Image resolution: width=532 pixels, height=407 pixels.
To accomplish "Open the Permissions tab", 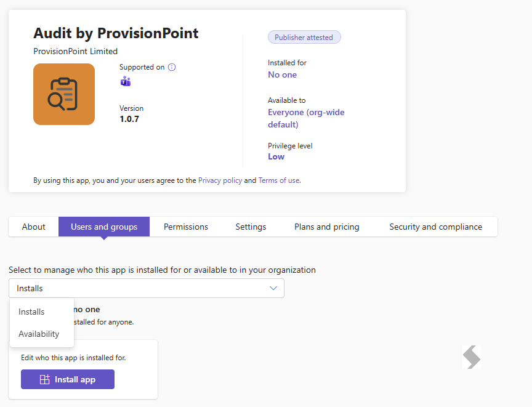I will [186, 227].
